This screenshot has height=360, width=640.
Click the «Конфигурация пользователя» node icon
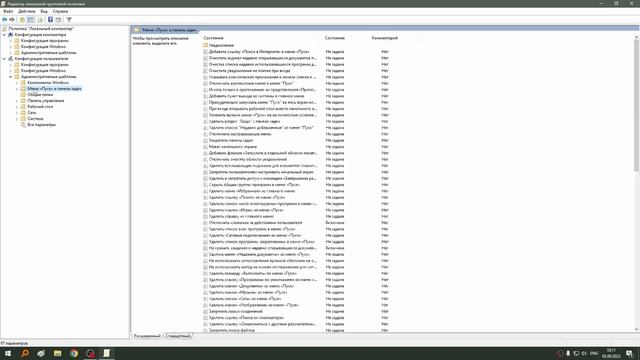11,59
